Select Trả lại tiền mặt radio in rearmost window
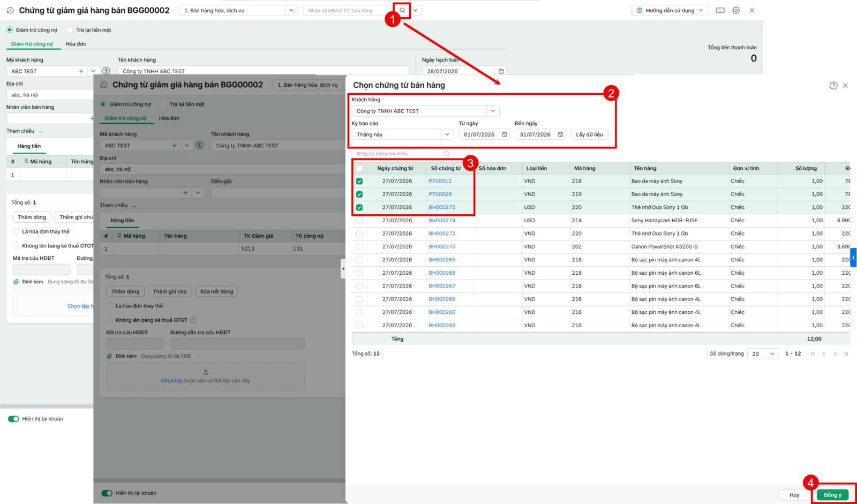The width and height of the screenshot is (857, 504). 70,30
